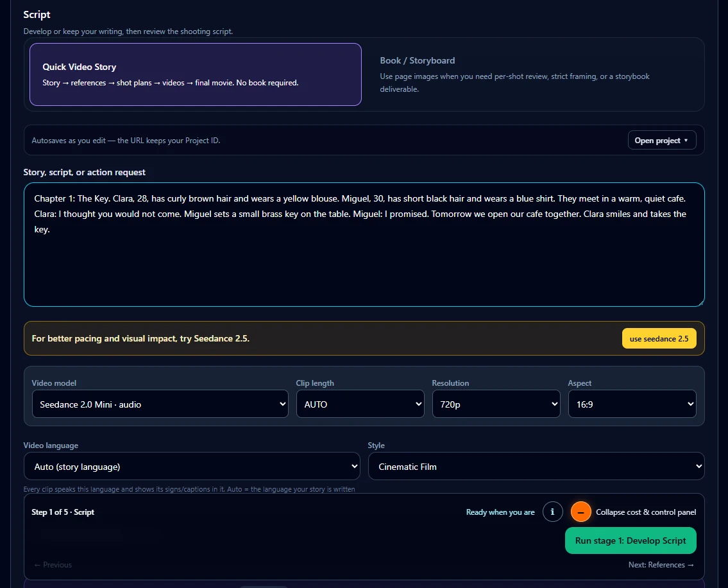Run stage 1: Develop Script
The height and width of the screenshot is (588, 728).
[631, 540]
